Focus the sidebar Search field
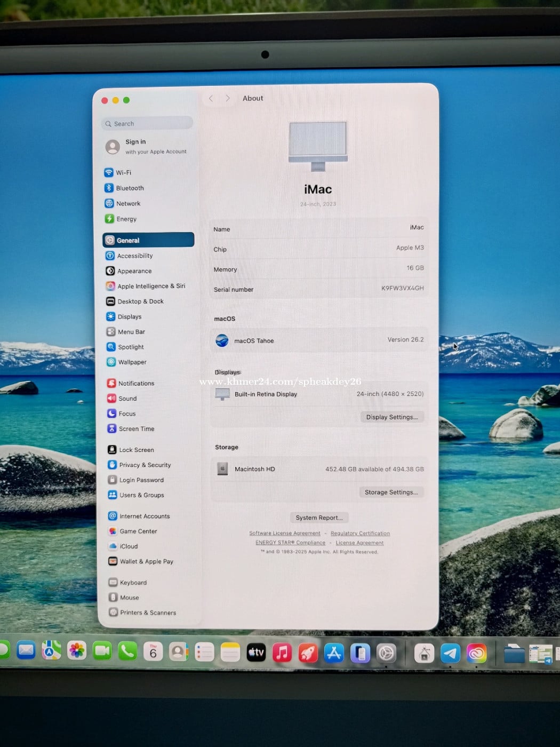This screenshot has width=560, height=747. pos(147,123)
